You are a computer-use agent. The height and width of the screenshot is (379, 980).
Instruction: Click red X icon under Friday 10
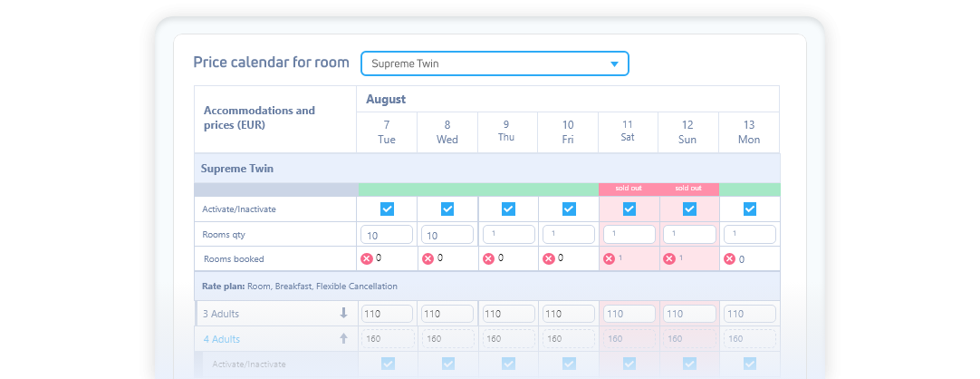(x=548, y=258)
